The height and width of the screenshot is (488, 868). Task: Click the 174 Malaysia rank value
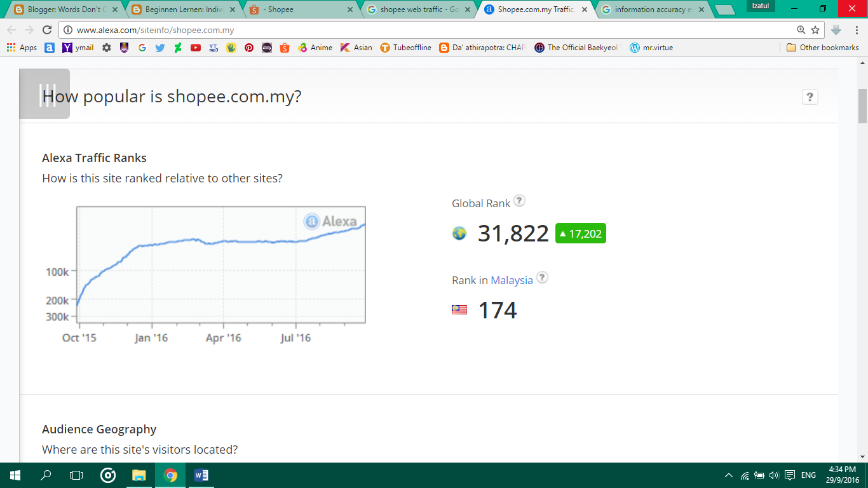point(497,310)
